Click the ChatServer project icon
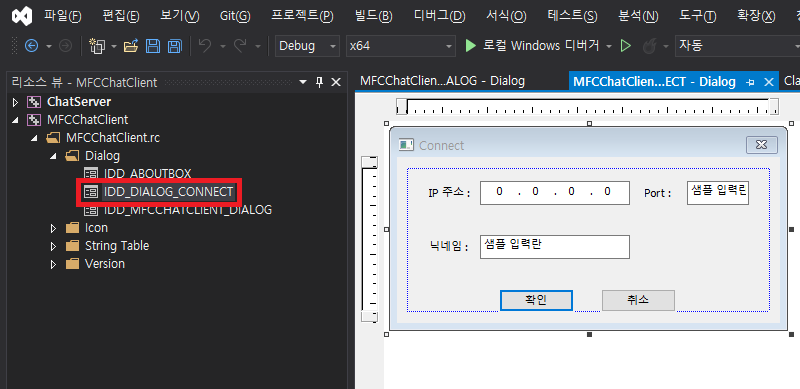 [34, 102]
